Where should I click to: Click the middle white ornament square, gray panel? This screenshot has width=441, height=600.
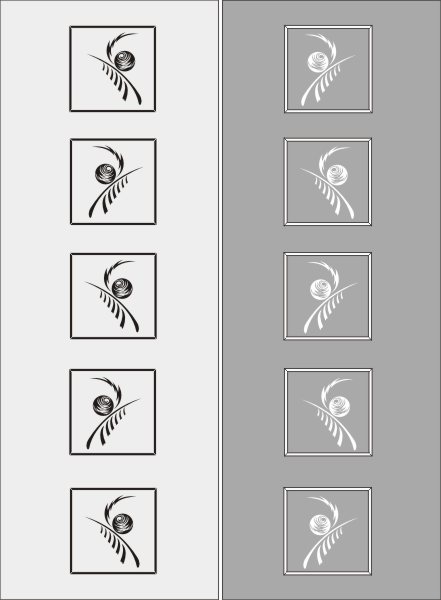(x=328, y=296)
